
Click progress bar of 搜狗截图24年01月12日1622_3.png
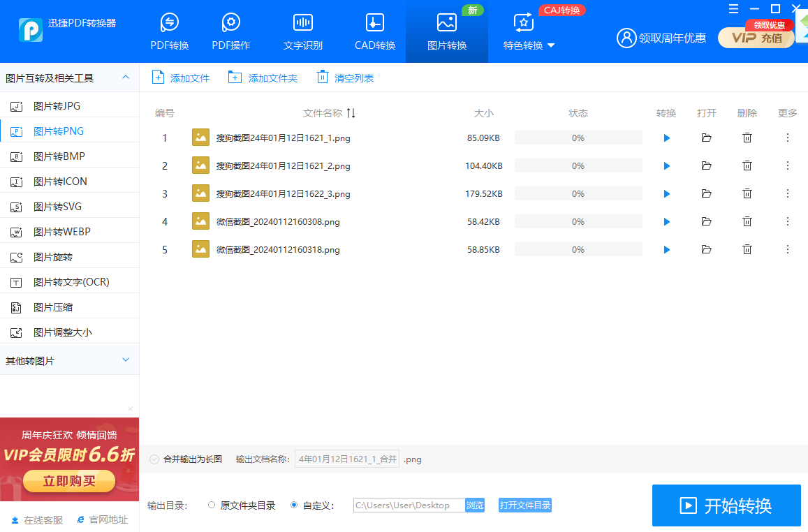(x=578, y=193)
